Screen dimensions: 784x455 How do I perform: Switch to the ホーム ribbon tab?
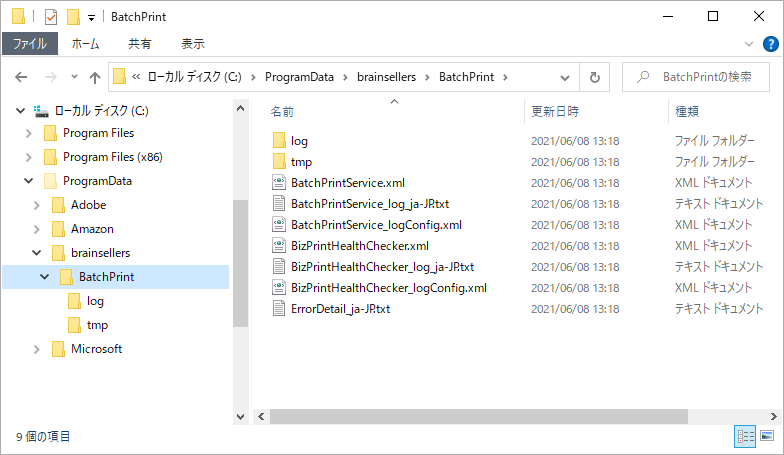coord(86,44)
